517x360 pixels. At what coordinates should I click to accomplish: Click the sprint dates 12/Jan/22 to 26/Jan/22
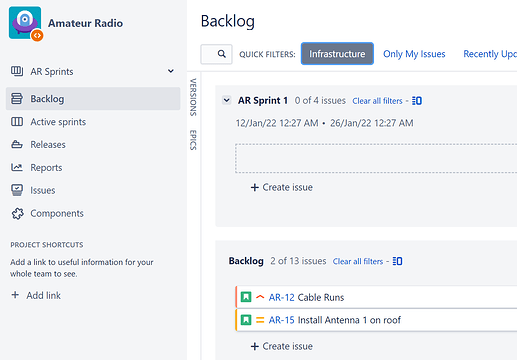pos(324,123)
